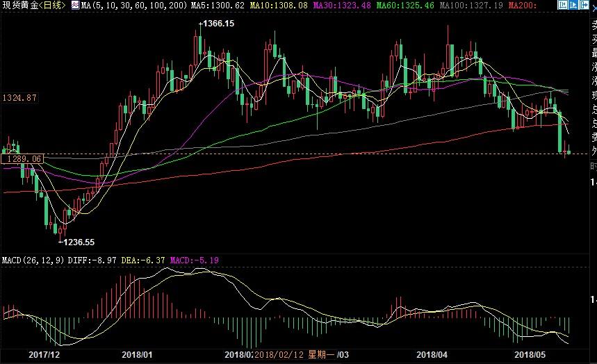The height and width of the screenshot is (364, 597).
Task: Click the exit-arrow chart toolbar icon
Action: pos(584,5)
